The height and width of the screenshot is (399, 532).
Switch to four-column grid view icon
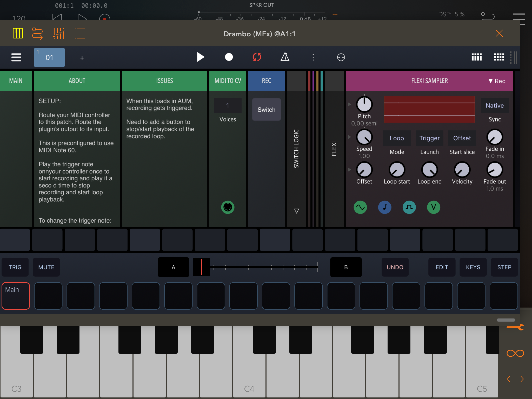477,57
